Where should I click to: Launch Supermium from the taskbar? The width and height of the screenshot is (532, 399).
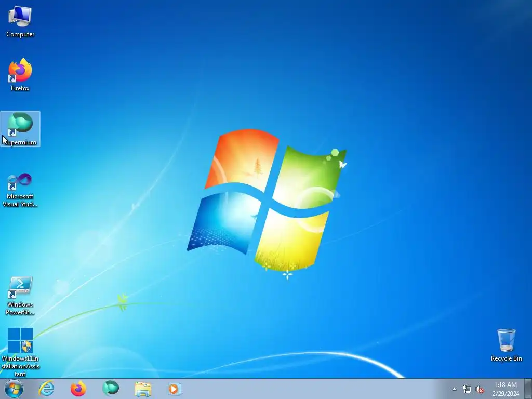pyautogui.click(x=111, y=389)
